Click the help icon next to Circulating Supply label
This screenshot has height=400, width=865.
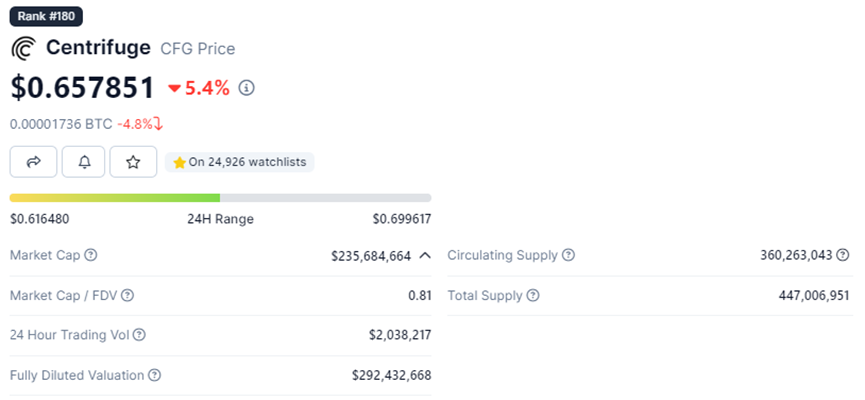pos(568,255)
